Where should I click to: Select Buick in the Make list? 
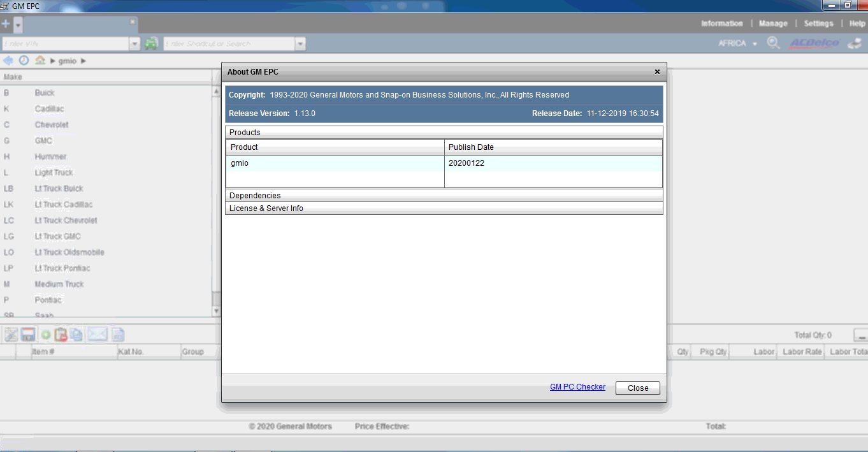[x=45, y=93]
